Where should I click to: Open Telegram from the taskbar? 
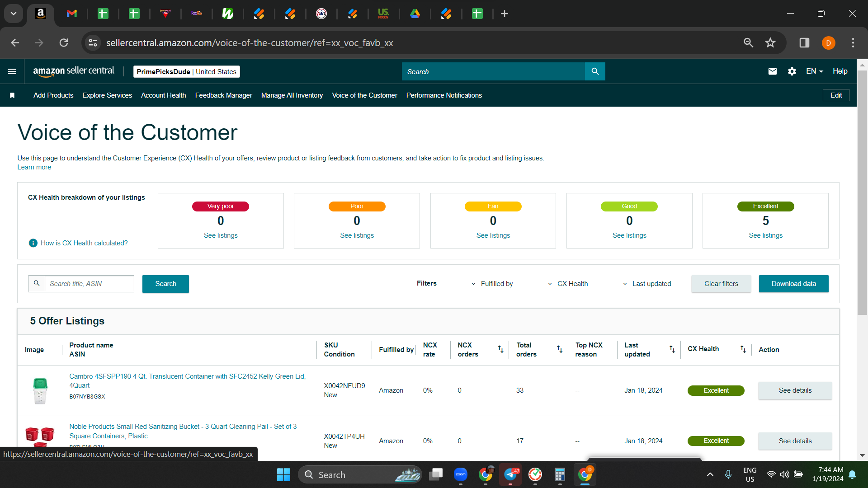[x=510, y=474]
